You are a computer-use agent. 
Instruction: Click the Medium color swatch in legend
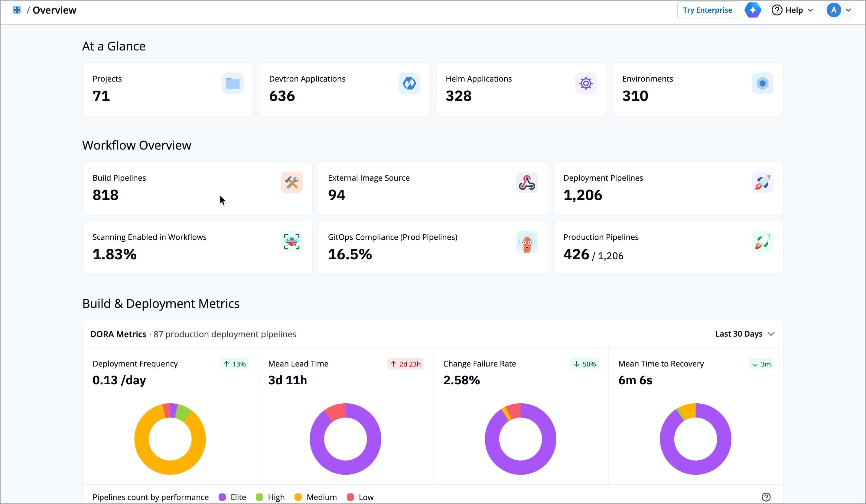[298, 497]
